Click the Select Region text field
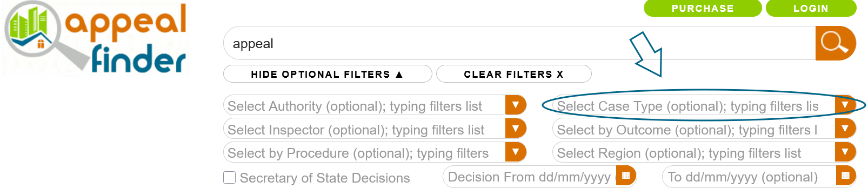The width and height of the screenshot is (868, 195). point(694,152)
